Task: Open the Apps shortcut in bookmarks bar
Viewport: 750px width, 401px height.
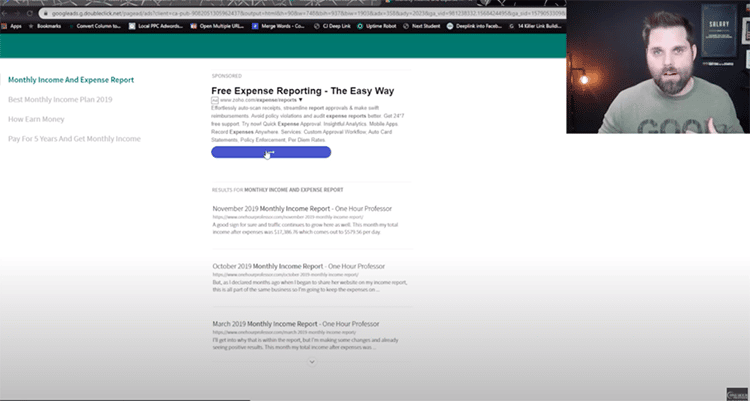Action: (15, 27)
